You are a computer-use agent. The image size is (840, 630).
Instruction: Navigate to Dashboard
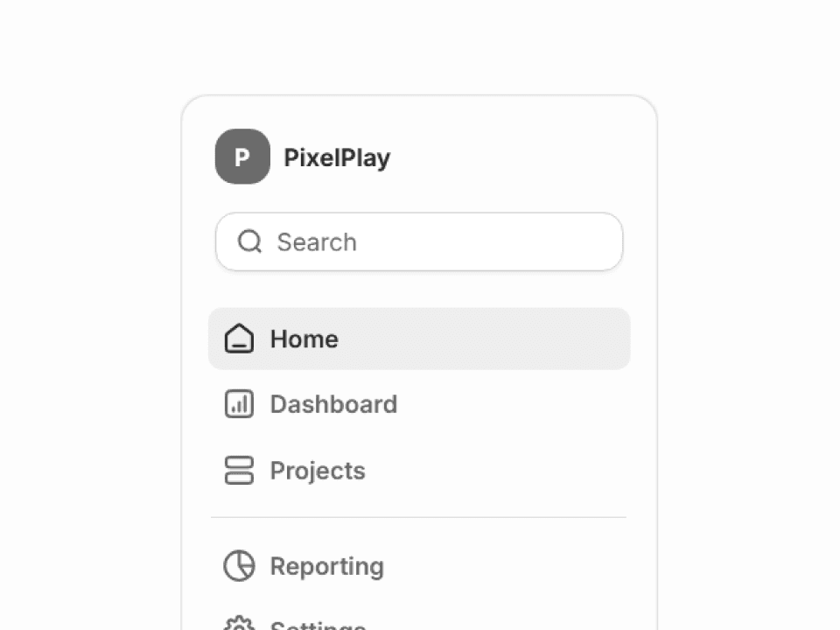333,404
